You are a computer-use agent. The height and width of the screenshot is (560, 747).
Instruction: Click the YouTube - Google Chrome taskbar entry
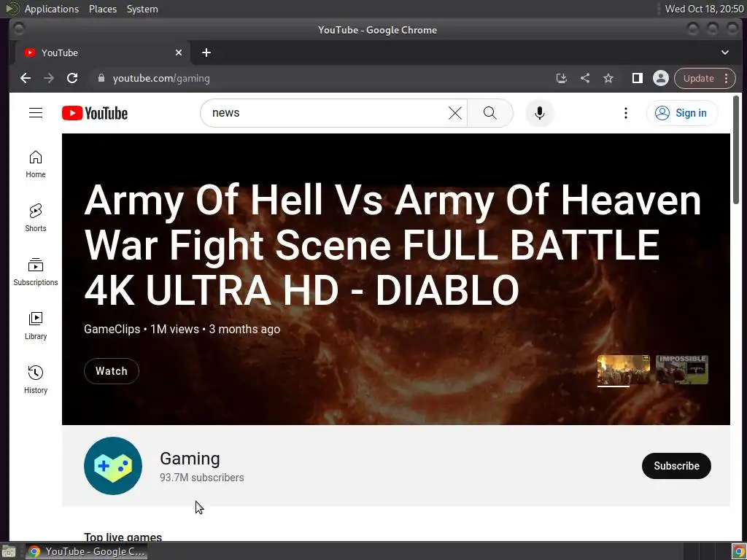(x=86, y=551)
